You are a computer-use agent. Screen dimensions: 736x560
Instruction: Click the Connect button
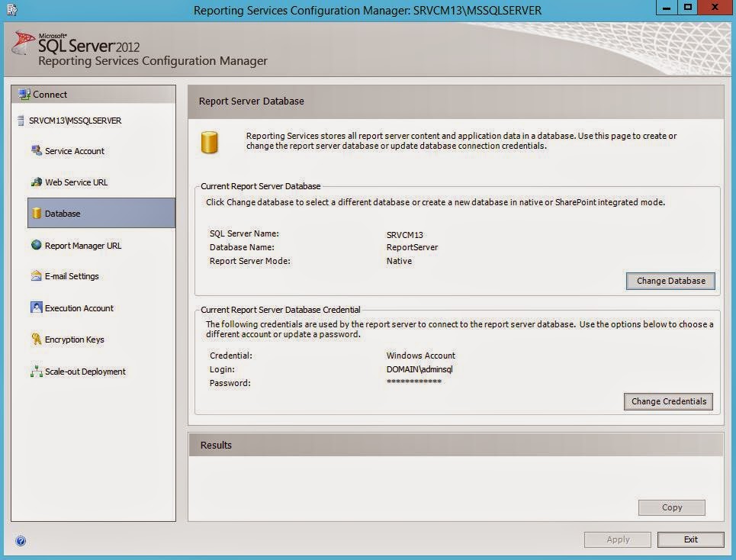point(93,95)
